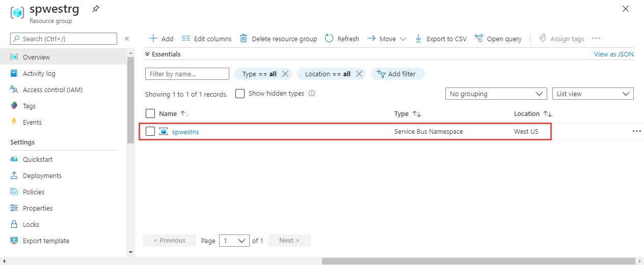
Task: Click the Access control people icon
Action: (x=14, y=90)
